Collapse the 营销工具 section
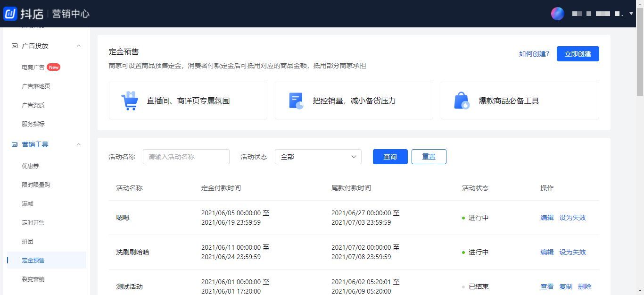The height and width of the screenshot is (295, 644). (x=79, y=144)
